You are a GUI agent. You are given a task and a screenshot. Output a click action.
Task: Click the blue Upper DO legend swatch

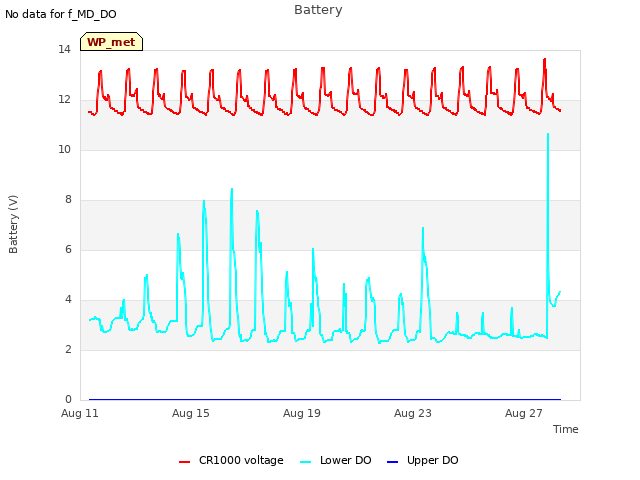392,462
